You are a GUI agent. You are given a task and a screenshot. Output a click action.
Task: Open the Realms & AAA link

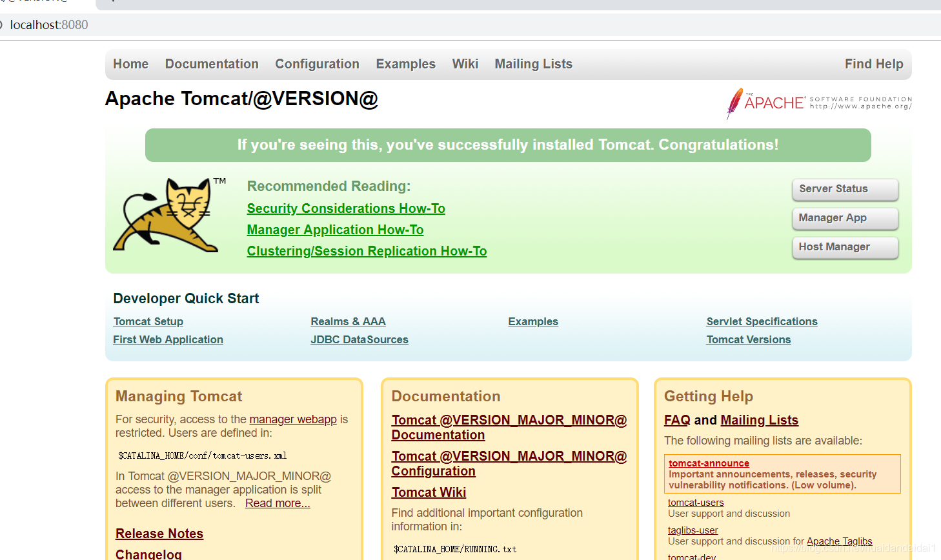click(x=348, y=321)
